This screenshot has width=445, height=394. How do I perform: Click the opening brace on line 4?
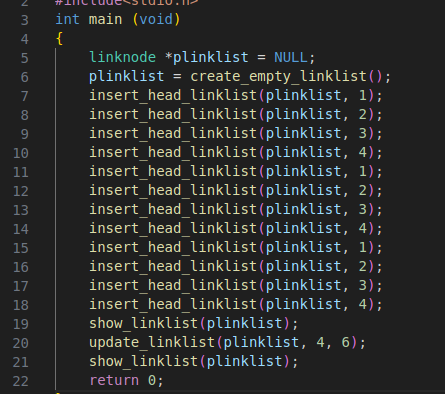(x=59, y=39)
